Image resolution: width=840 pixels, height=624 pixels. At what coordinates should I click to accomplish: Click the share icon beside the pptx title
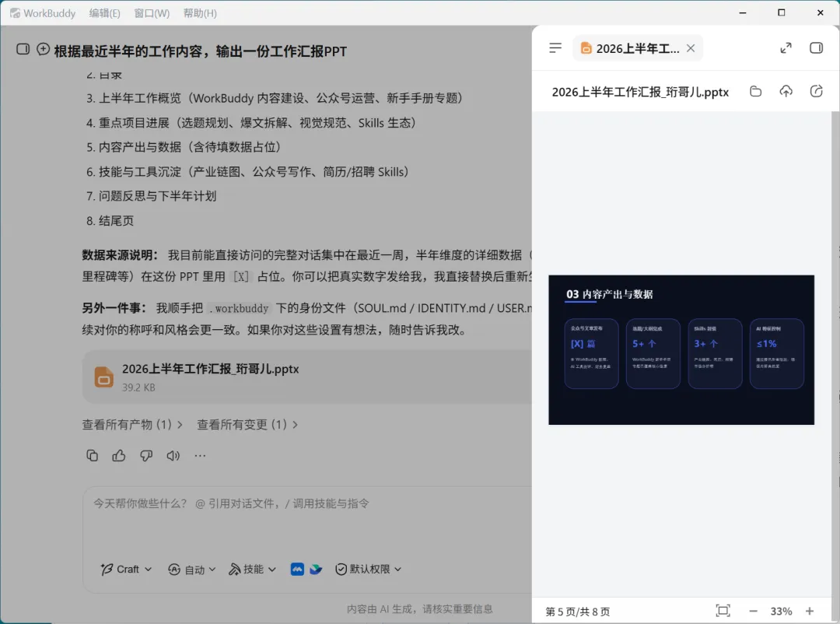pyautogui.click(x=816, y=91)
